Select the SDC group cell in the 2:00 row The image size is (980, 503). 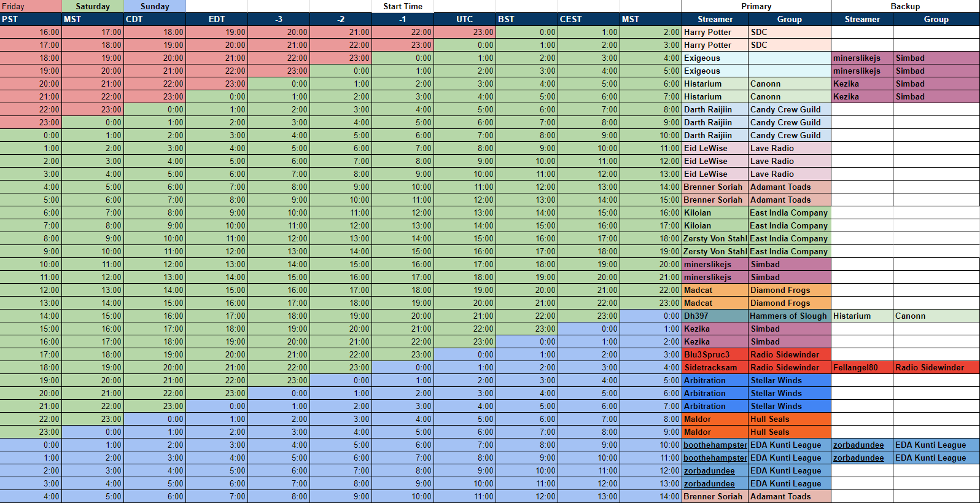click(x=790, y=32)
